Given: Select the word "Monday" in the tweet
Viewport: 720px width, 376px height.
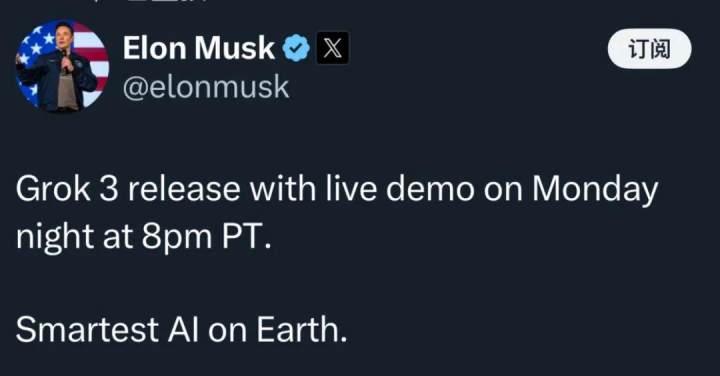Looking at the screenshot, I should [595, 191].
